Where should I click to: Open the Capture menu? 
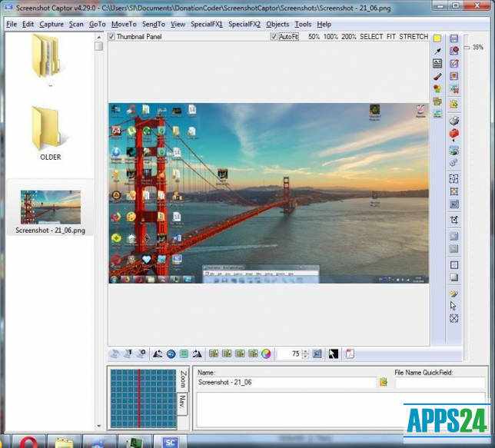(x=51, y=25)
